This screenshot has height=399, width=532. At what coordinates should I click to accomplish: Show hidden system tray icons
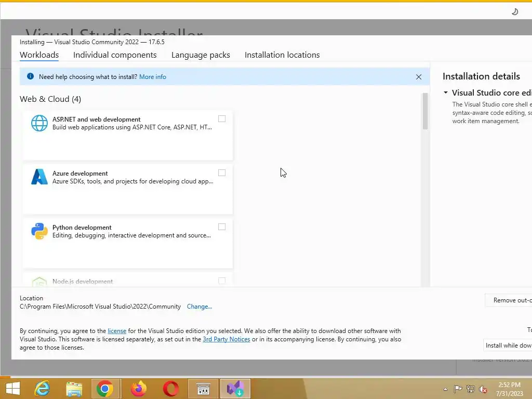point(445,389)
